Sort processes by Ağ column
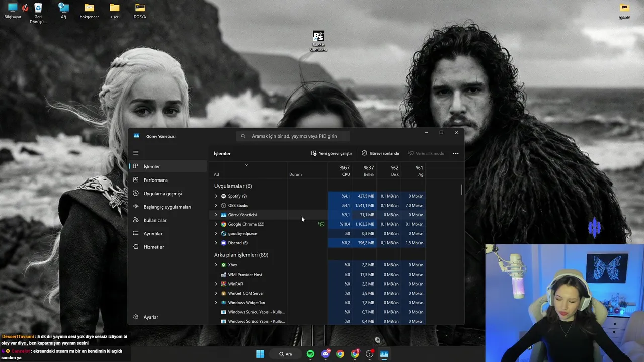Image resolution: width=644 pixels, height=362 pixels. 414,171
